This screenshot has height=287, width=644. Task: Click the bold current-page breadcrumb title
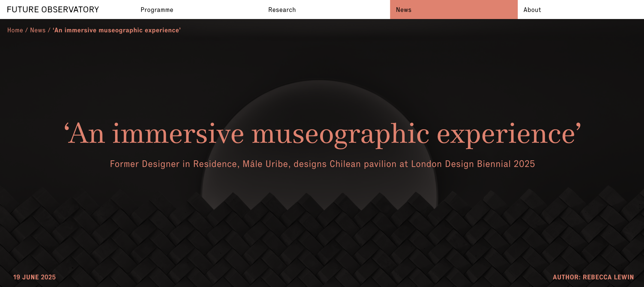117,30
